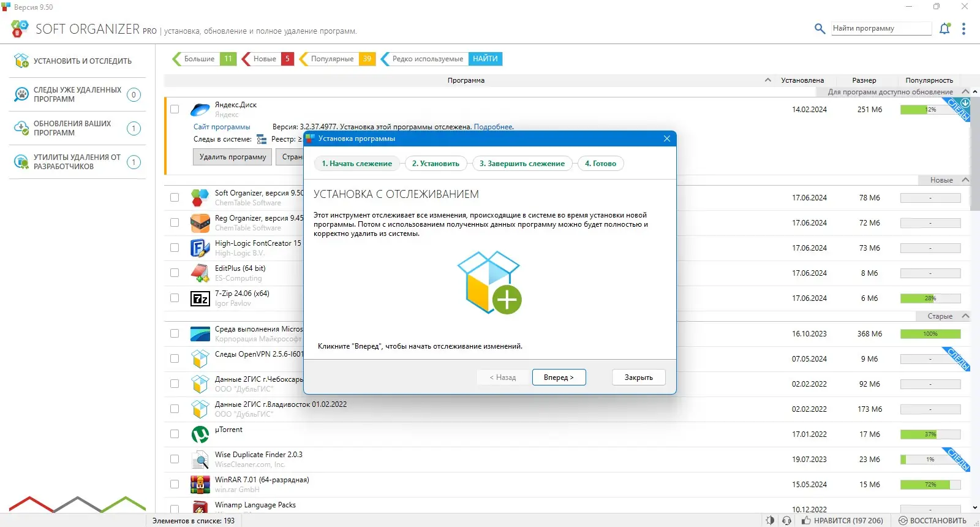Toggle the dark theme icon in status bar
This screenshot has width=980, height=527.
(770, 521)
